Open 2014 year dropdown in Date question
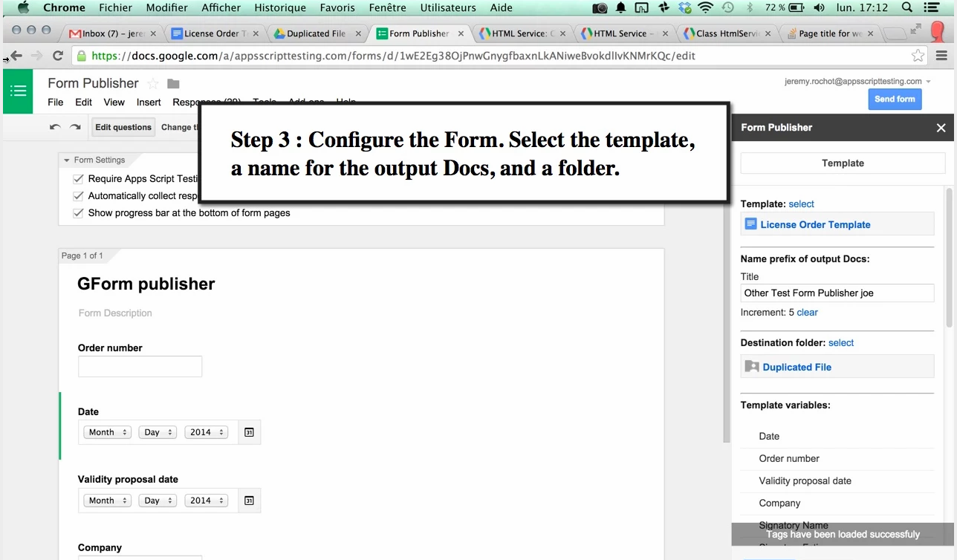Viewport: 957px width, 560px height. tap(206, 432)
